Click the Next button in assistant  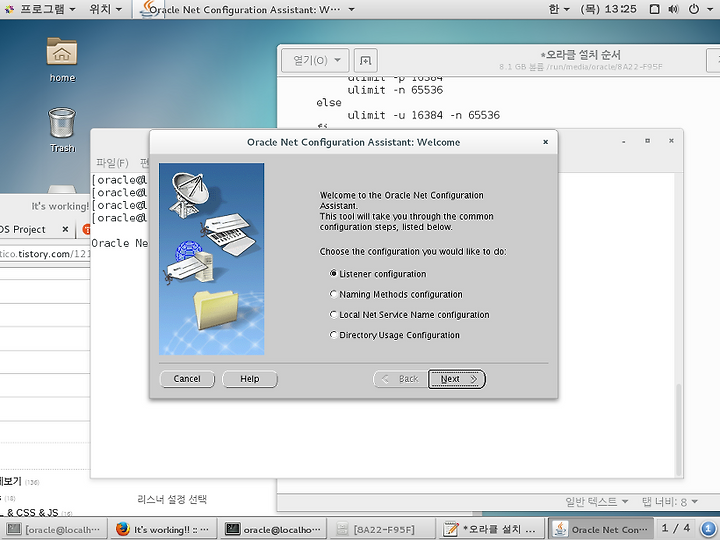(x=457, y=379)
